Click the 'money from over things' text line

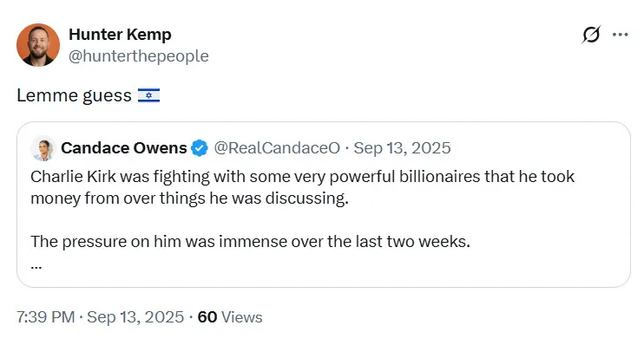[189, 199]
